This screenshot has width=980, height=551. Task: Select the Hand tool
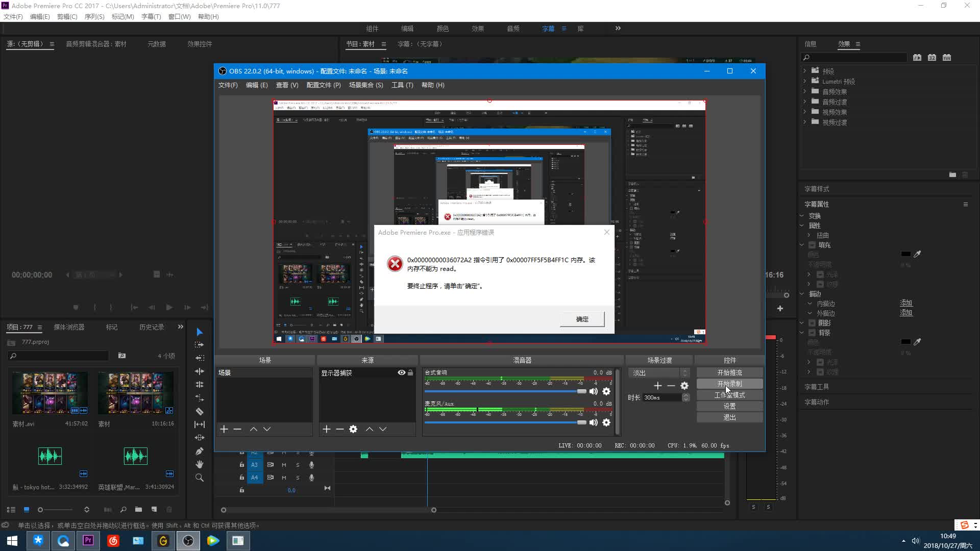click(200, 464)
